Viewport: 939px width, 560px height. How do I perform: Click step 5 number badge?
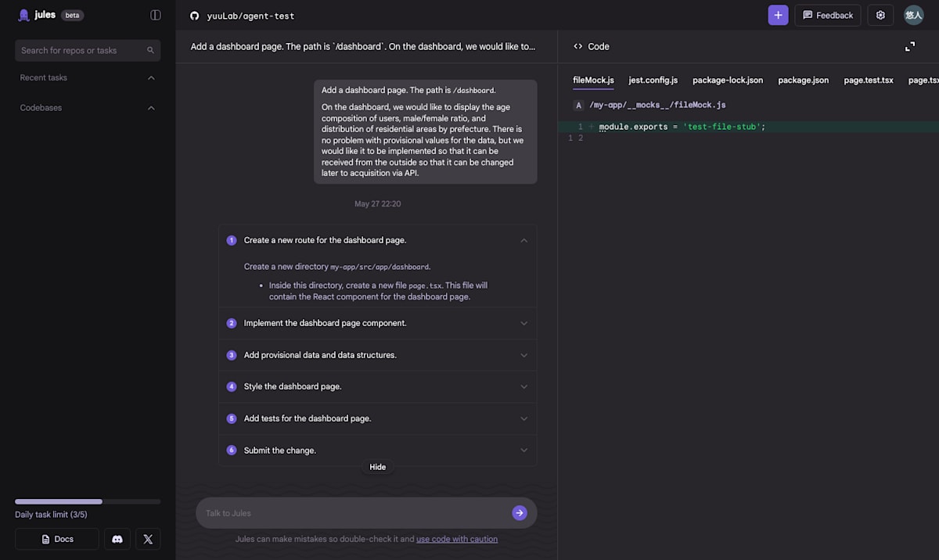click(x=232, y=418)
